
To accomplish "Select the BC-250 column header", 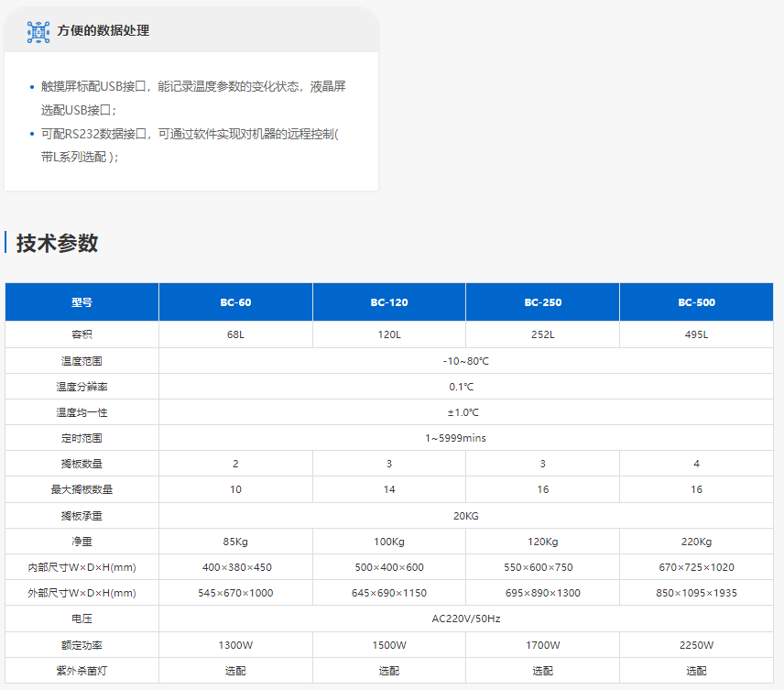I will 543,302.
